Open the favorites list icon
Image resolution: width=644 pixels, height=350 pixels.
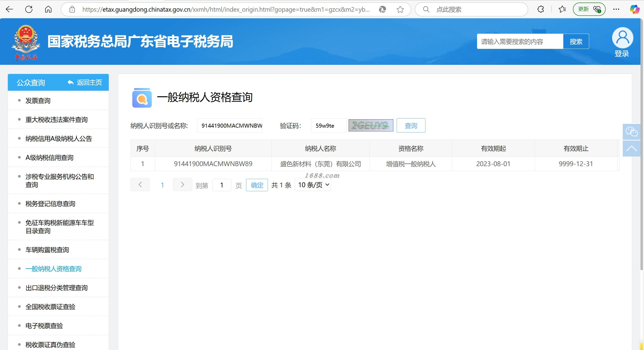point(562,9)
